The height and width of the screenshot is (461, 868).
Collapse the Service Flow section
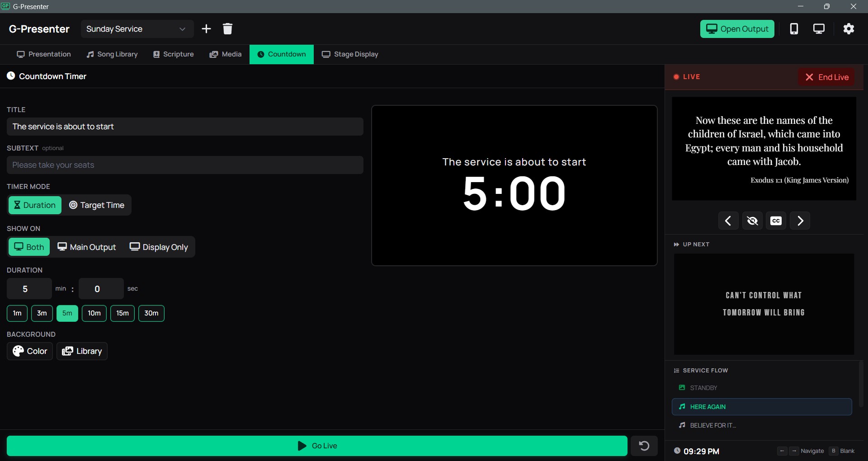tap(701, 370)
